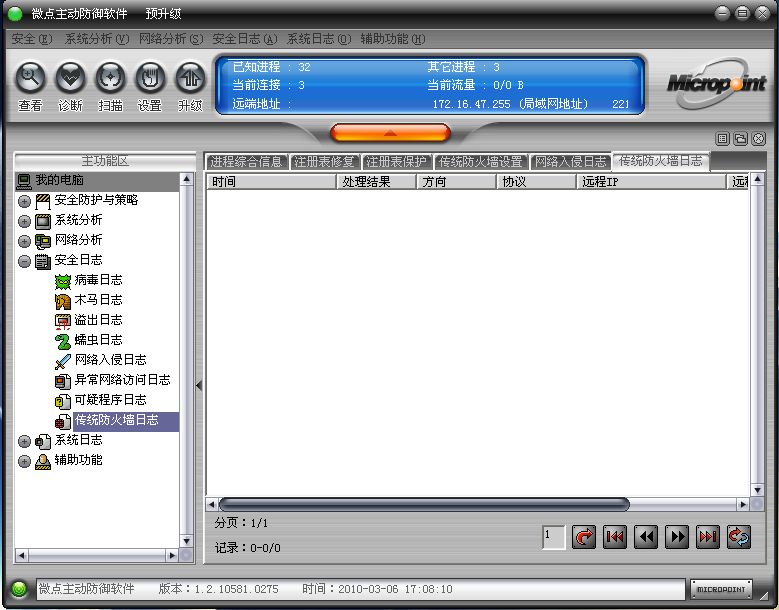Go to previous page of log

646,537
